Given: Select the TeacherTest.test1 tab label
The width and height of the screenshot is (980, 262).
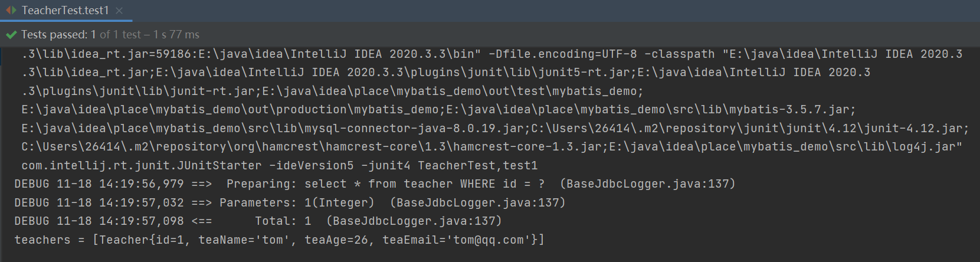Looking at the screenshot, I should [65, 10].
